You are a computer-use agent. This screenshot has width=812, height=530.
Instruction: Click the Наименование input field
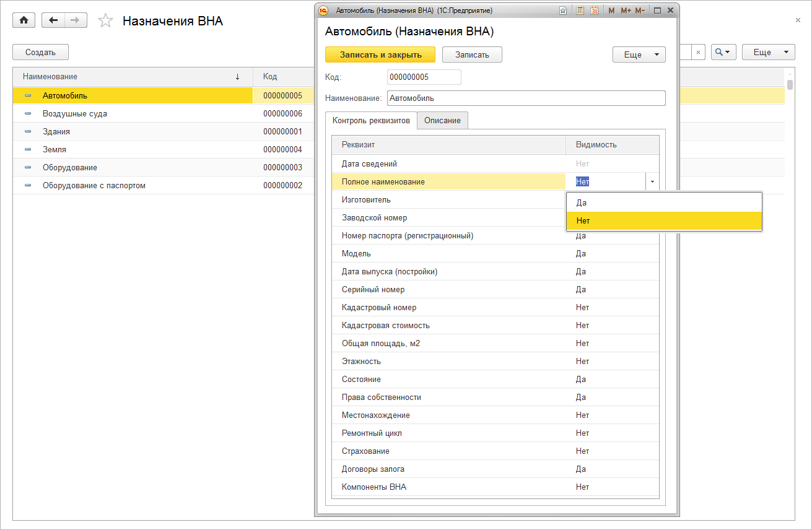[526, 98]
